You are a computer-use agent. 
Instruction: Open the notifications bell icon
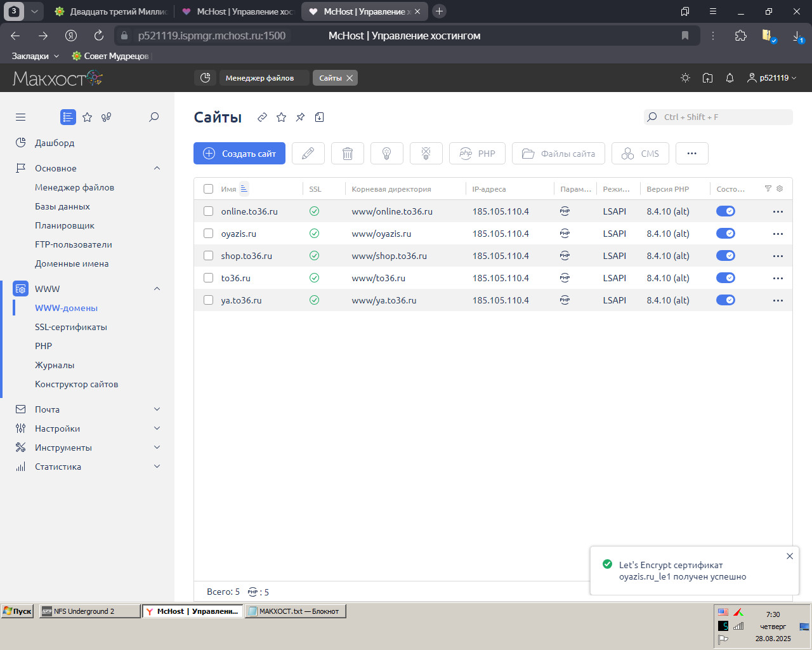(x=730, y=77)
